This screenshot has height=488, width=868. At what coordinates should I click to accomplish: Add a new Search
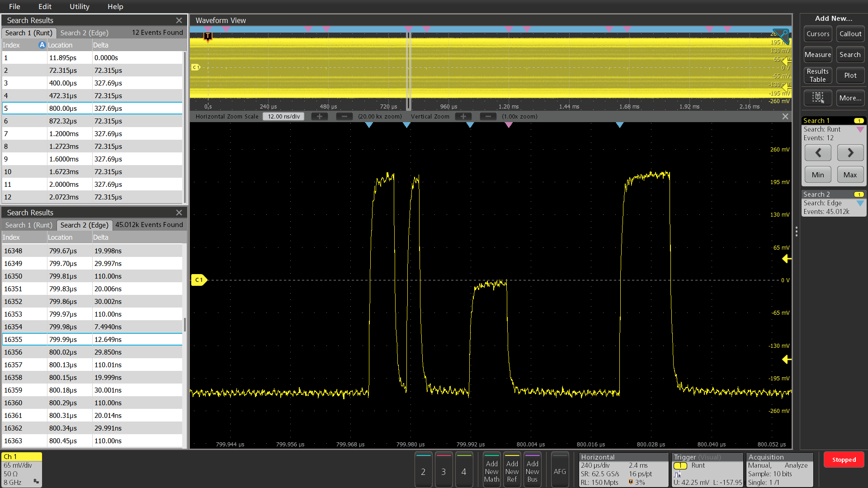coord(850,55)
